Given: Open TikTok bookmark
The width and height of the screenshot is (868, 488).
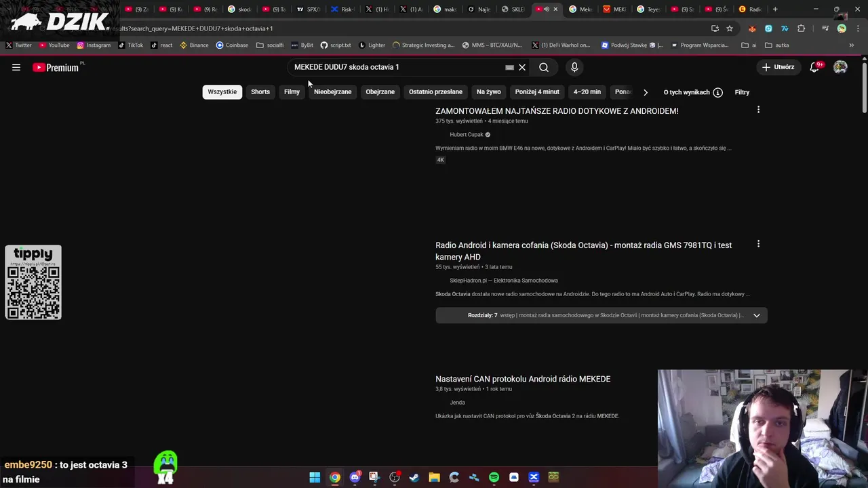Looking at the screenshot, I should click(131, 45).
